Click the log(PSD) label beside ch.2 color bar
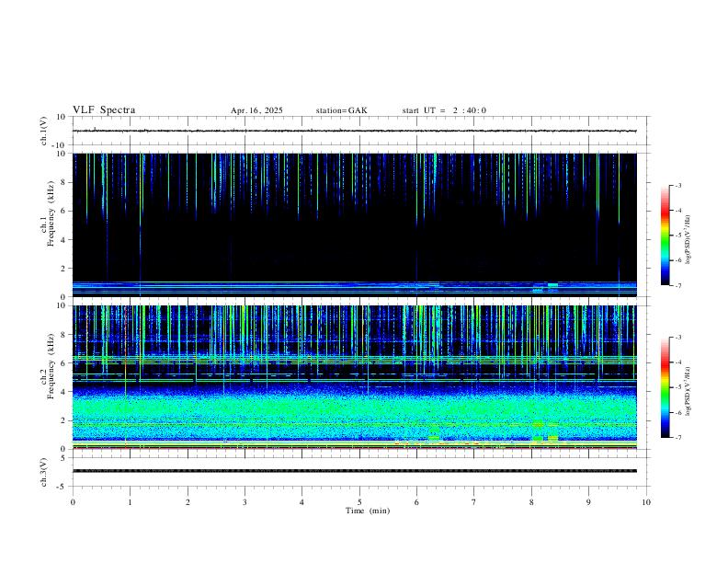This screenshot has height=563, width=728. tap(688, 391)
